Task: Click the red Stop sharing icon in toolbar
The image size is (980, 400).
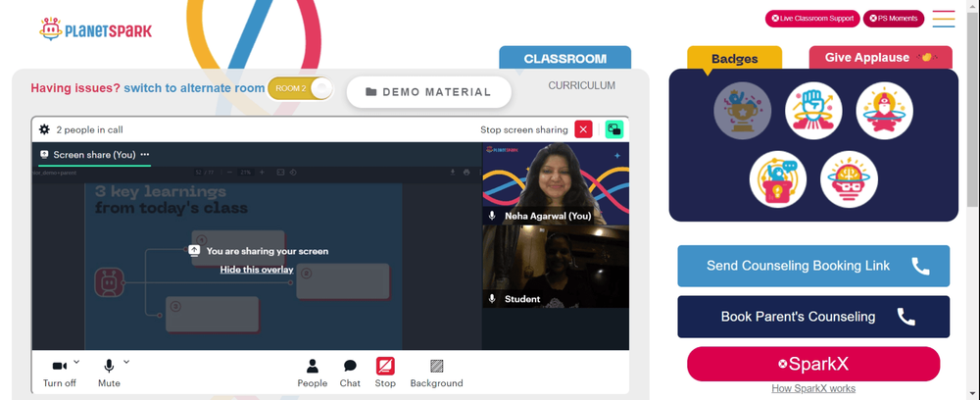Action: coord(385,366)
